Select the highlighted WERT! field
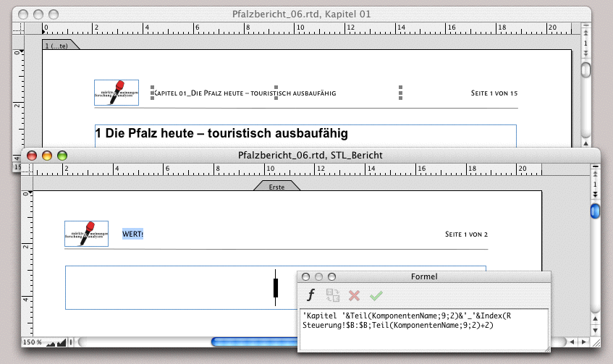Viewport: 613px width, 364px height. tap(132, 234)
